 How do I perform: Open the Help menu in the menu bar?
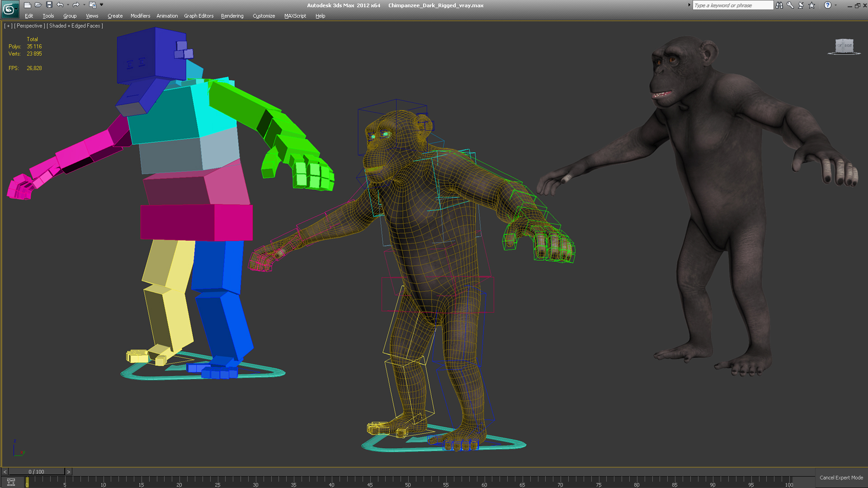click(x=321, y=16)
